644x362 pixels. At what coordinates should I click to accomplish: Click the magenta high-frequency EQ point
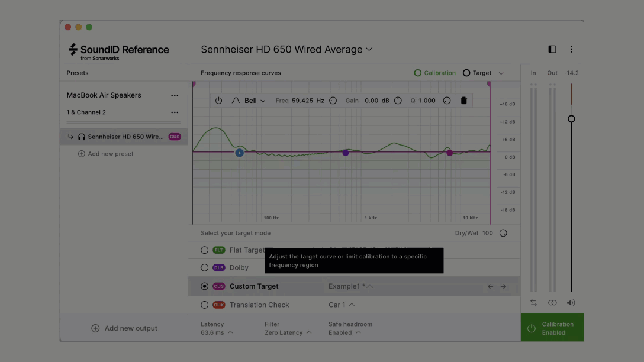[x=450, y=153]
